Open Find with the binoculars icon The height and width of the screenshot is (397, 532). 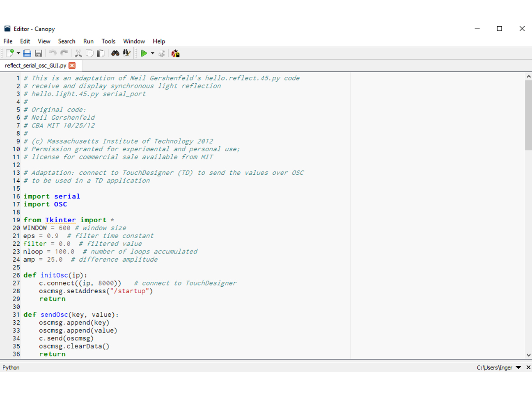tap(115, 53)
